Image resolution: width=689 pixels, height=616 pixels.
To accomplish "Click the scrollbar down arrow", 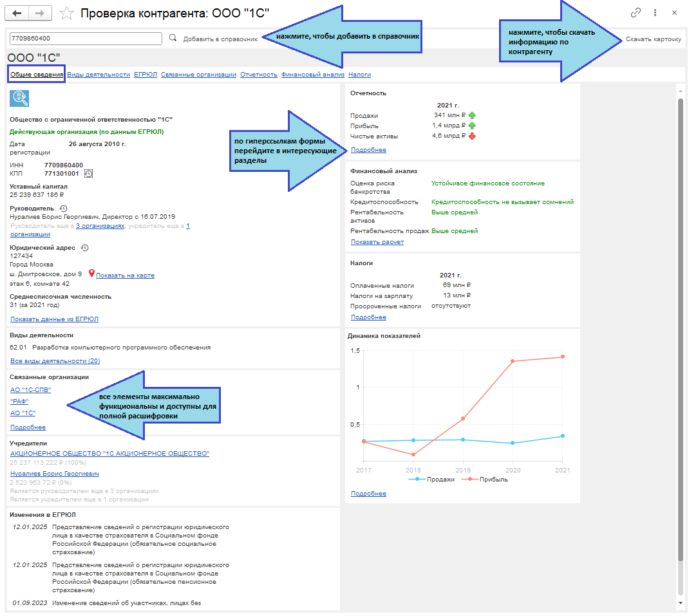I will pos(680,603).
